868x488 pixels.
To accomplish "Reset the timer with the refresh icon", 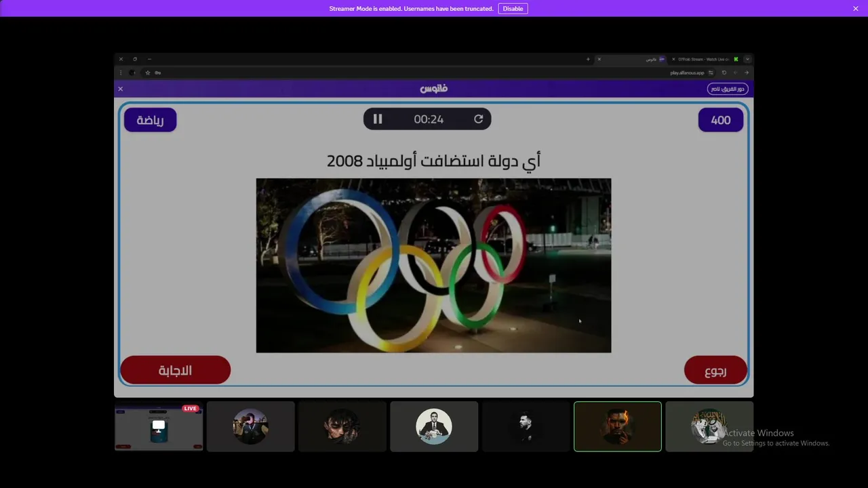I will tap(478, 119).
